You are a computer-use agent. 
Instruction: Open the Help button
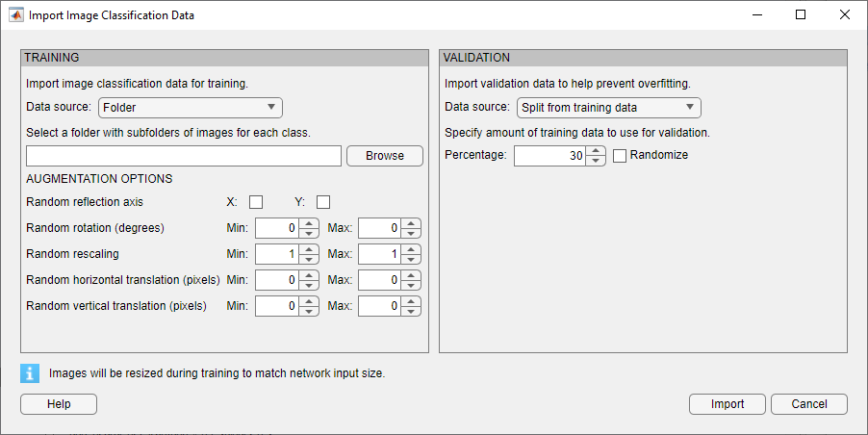[59, 404]
